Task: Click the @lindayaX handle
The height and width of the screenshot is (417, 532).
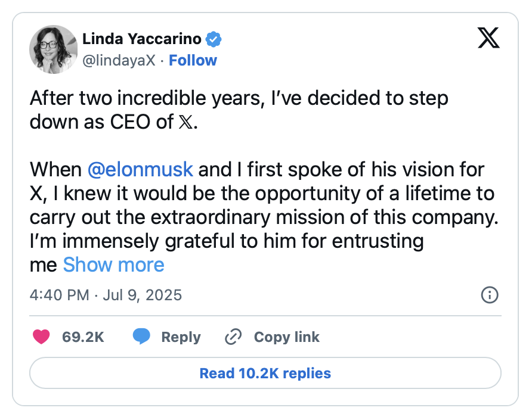Action: pos(119,61)
